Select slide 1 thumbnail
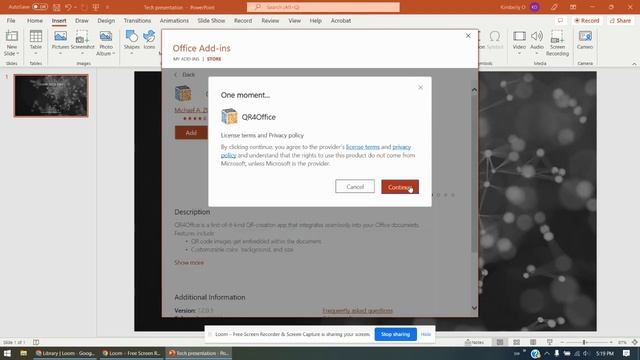640x360 pixels. 51,96
